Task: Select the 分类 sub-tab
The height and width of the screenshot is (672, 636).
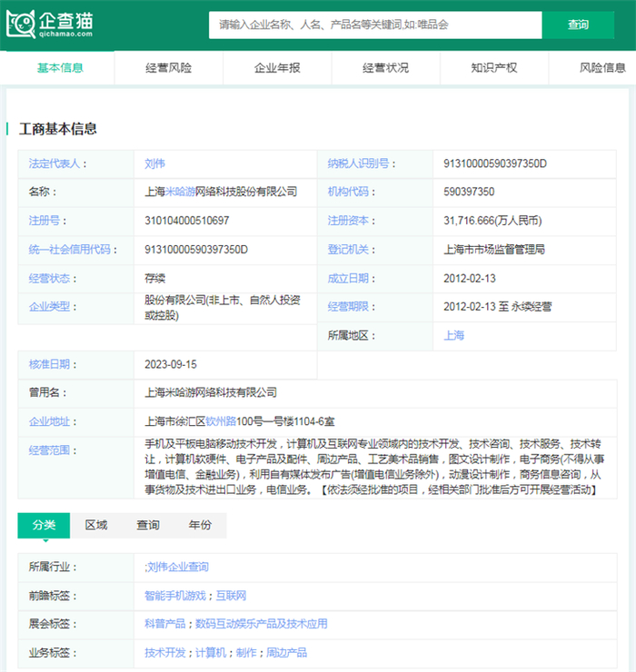Action: 45,526
